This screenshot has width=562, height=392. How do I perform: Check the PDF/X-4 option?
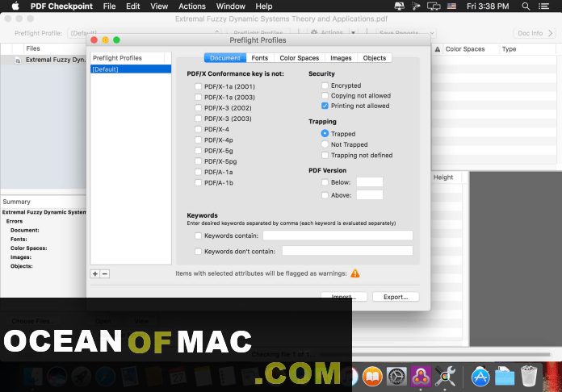198,129
